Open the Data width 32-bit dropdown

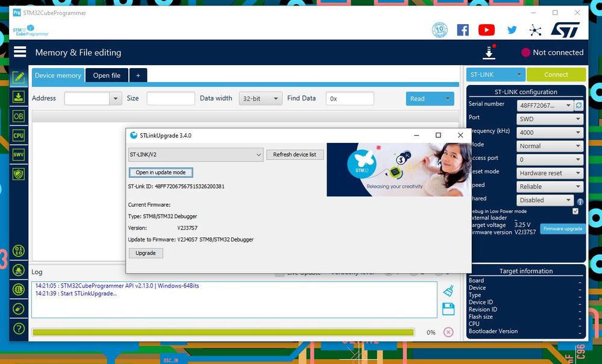pos(260,99)
